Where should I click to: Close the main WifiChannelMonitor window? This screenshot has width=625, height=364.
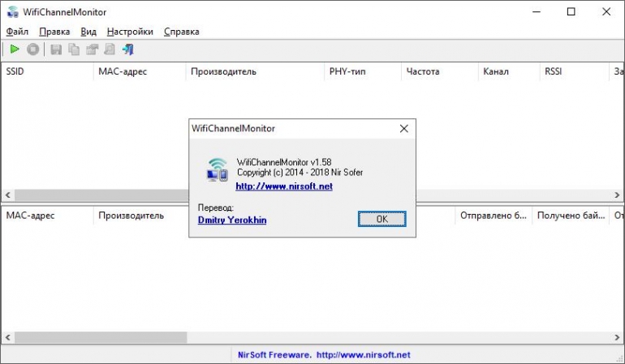point(606,11)
